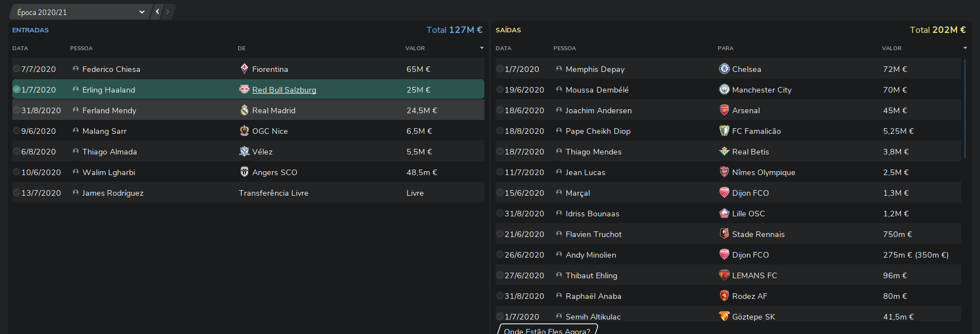This screenshot has width=980, height=334.
Task: Click Walim Lgharbi name
Action: pyautogui.click(x=109, y=172)
